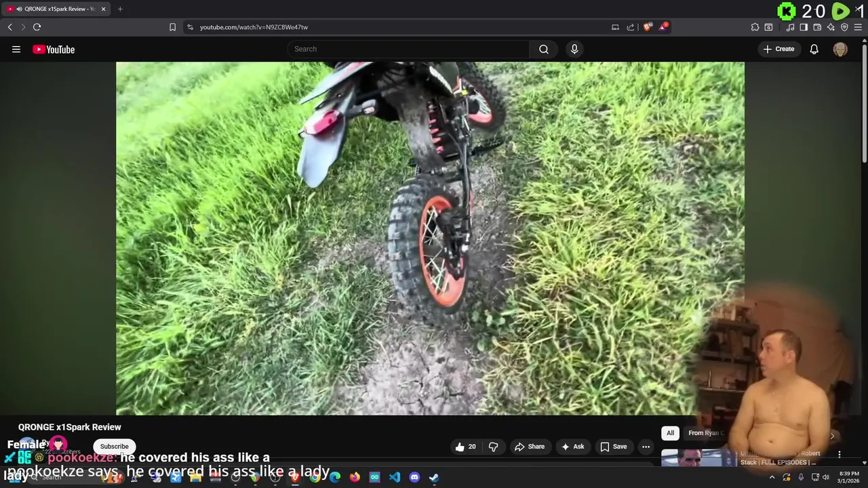This screenshot has width=868, height=488.
Task: Open the Brave Playlist music-note icon
Action: click(790, 27)
